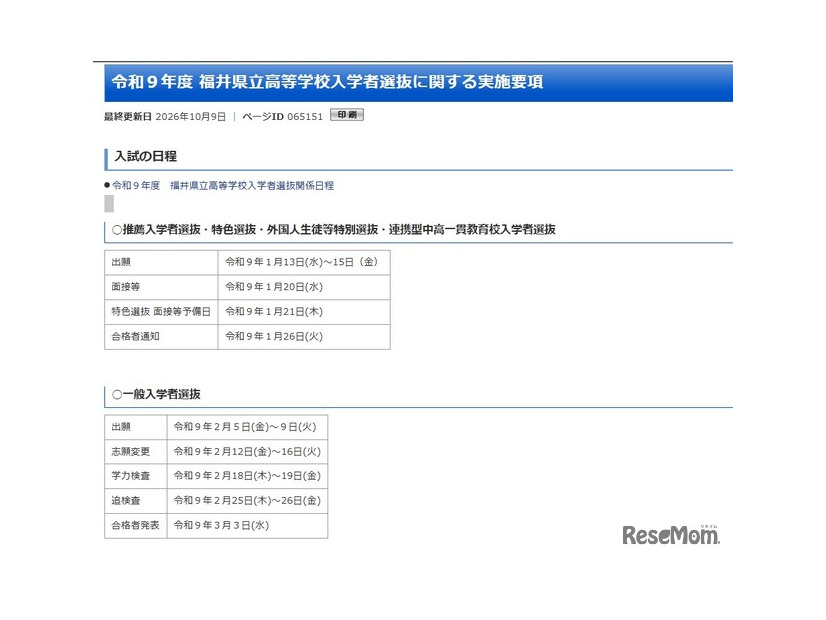Viewport: 826px width, 620px height.
Task: Select 令和9年2月18日(木)～19日(金) date cell
Action: tap(247, 476)
